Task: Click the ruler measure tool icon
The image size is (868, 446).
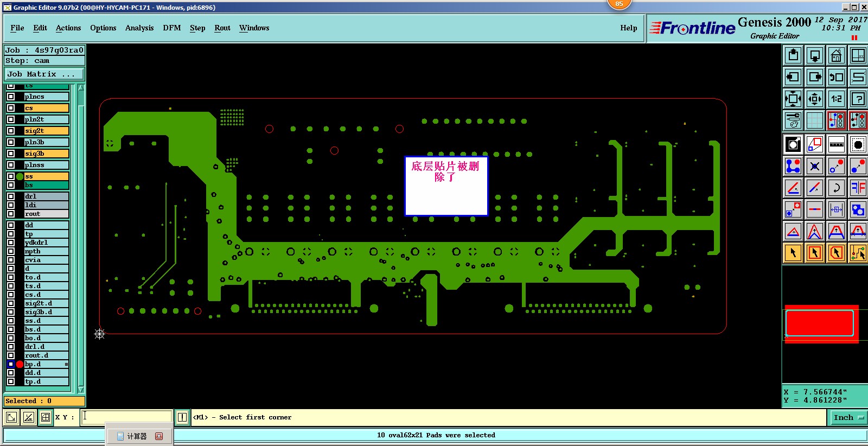Action: tap(837, 144)
